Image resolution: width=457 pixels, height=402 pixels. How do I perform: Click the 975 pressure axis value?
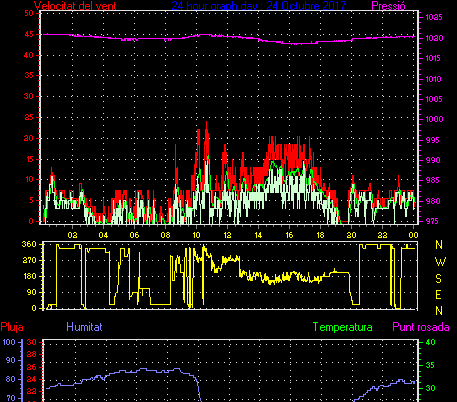(x=433, y=221)
